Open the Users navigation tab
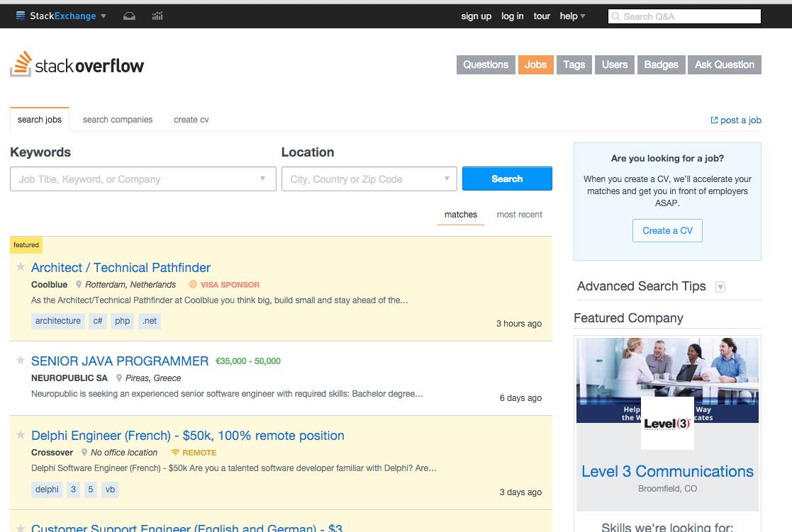This screenshot has width=792, height=532. [x=615, y=64]
